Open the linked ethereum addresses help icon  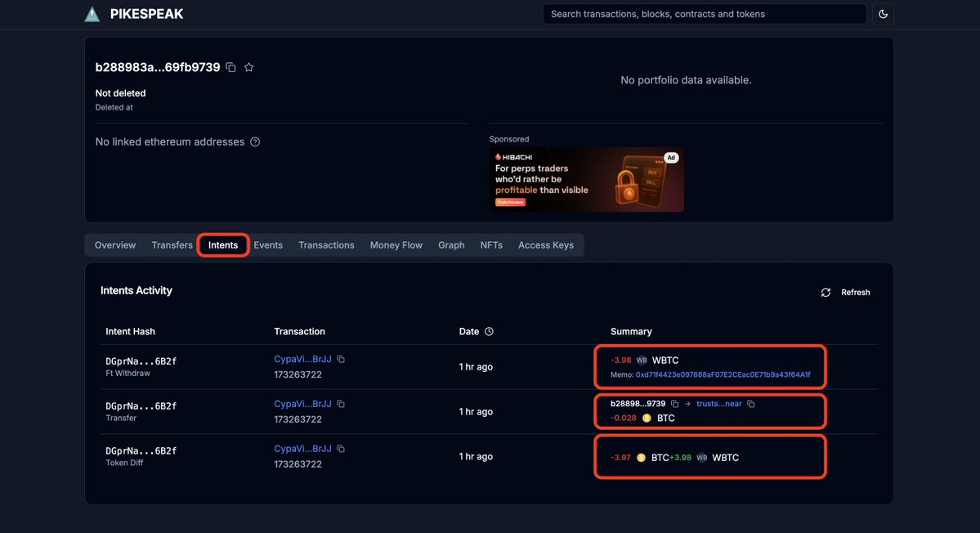point(255,142)
